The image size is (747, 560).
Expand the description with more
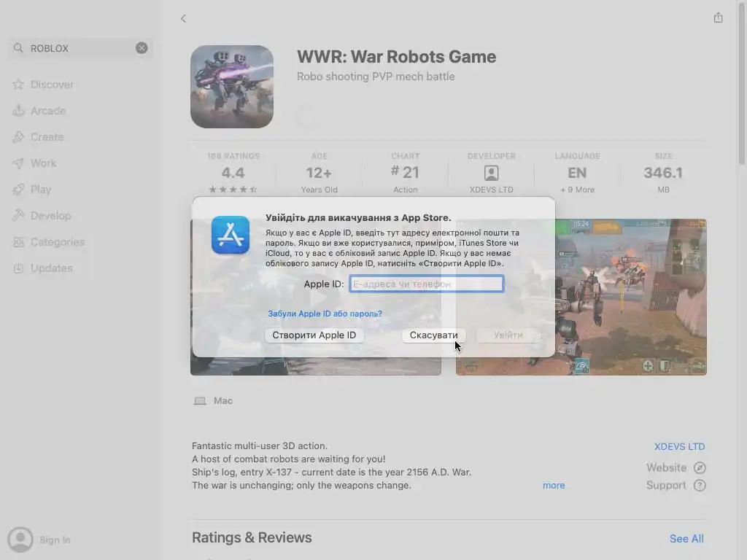point(554,485)
